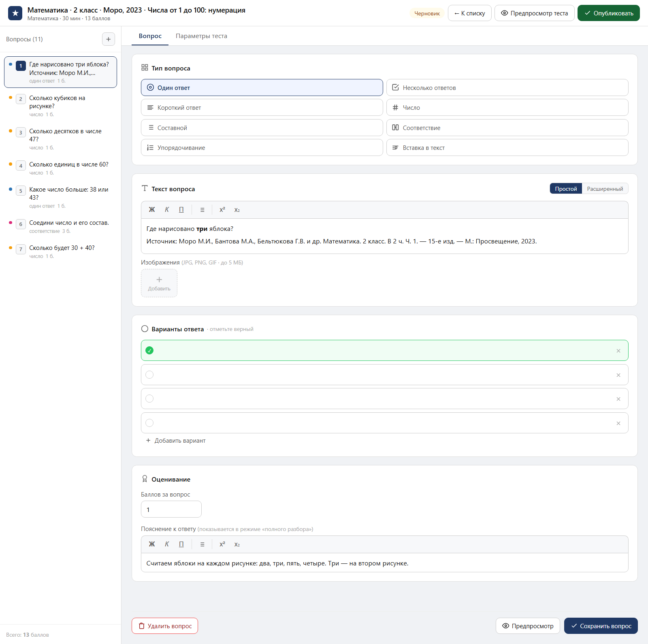Viewport: 648px width, 644px height.
Task: Select Несколько ответов question type
Action: pos(507,87)
